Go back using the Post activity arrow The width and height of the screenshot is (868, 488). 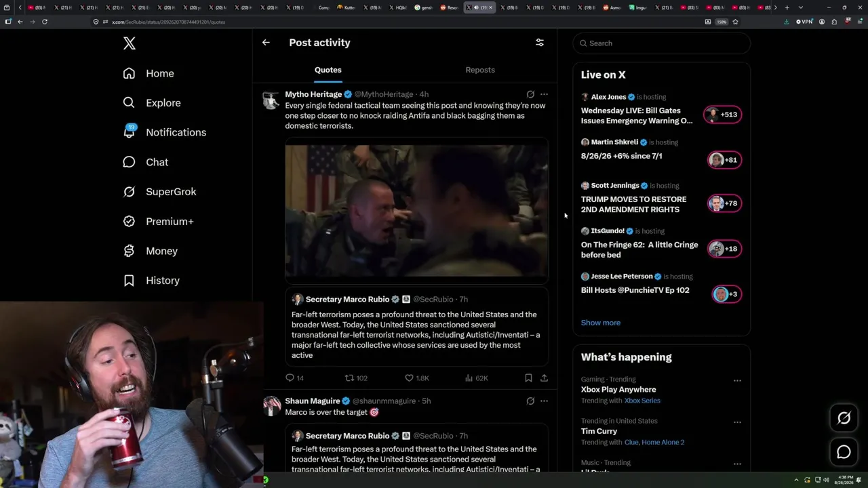(266, 42)
